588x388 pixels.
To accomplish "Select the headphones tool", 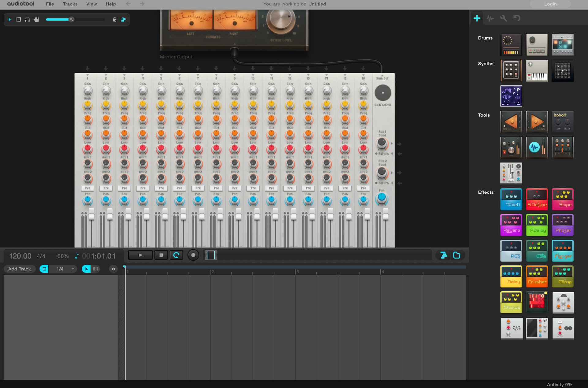I will (x=27, y=20).
